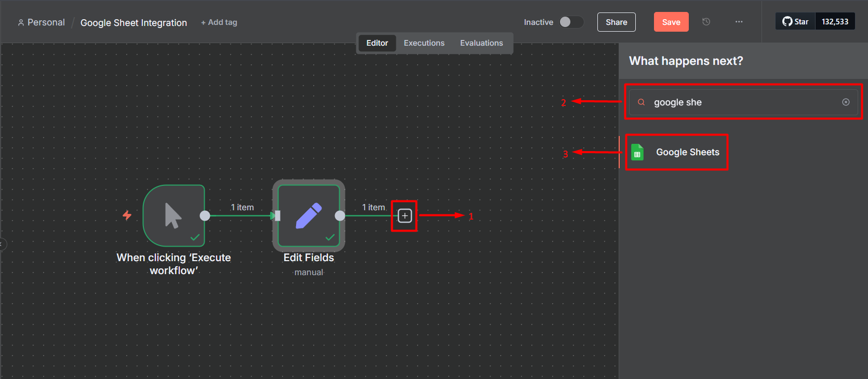Open the Personal project link
This screenshot has width=868, height=379.
pyautogui.click(x=46, y=22)
